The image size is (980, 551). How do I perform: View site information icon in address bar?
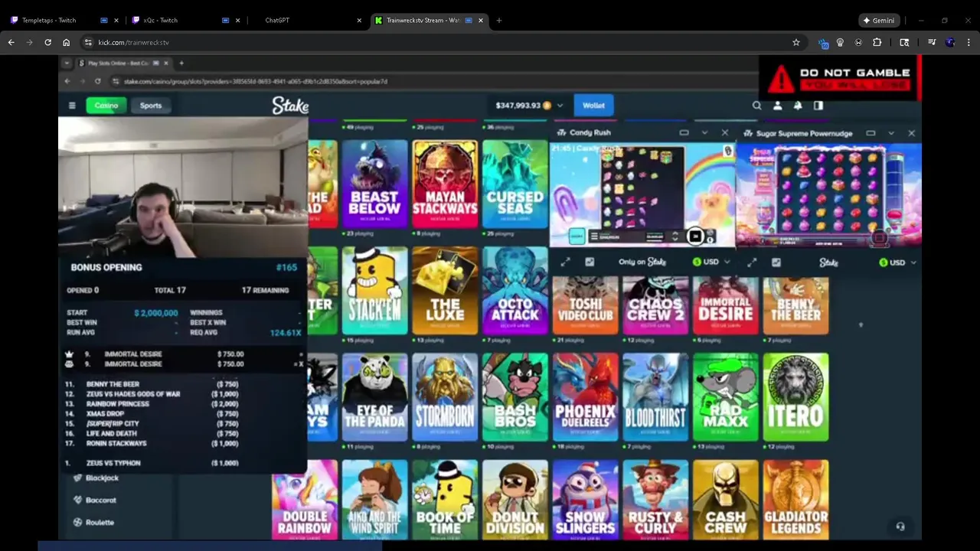coord(88,42)
